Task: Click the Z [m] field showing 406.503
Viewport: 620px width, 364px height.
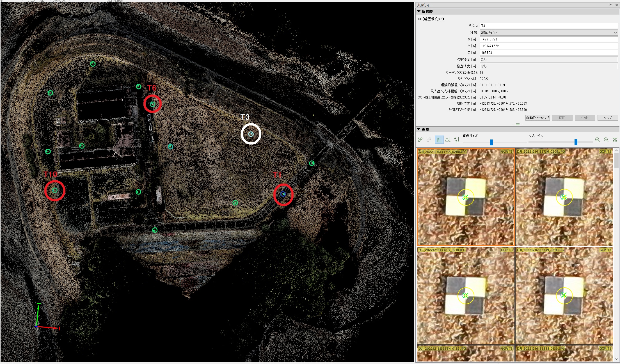Action: (x=549, y=53)
